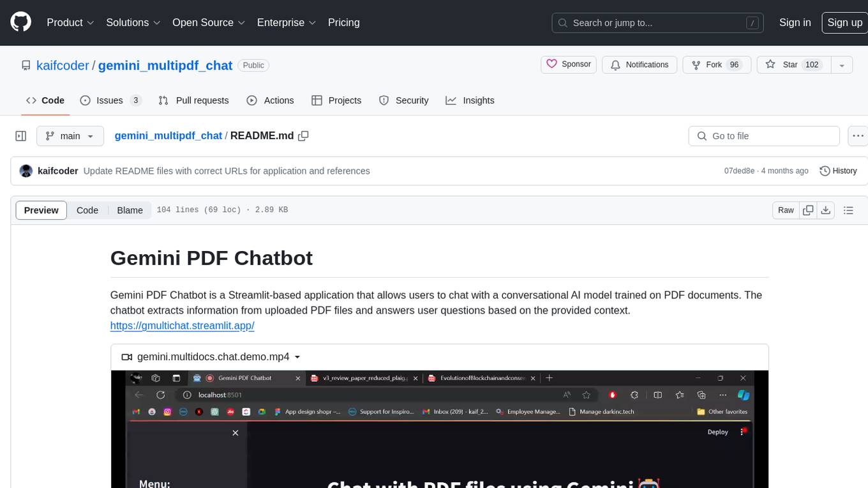This screenshot has height=488, width=868.
Task: Copy the README.md file path
Action: (x=304, y=136)
